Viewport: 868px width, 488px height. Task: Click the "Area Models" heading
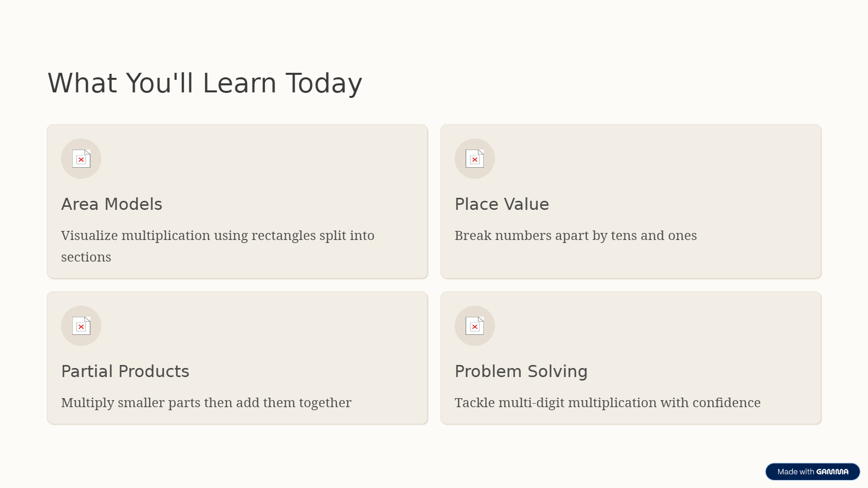click(x=112, y=204)
